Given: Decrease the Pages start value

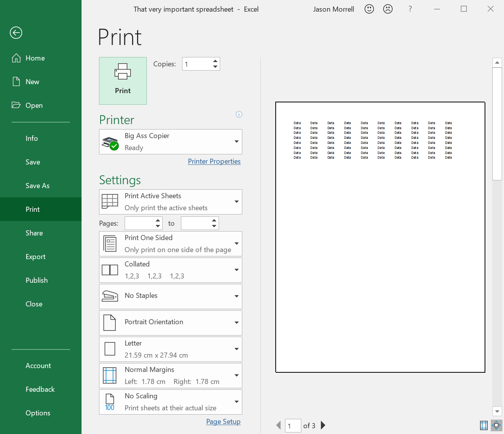Looking at the screenshot, I should coord(158,227).
